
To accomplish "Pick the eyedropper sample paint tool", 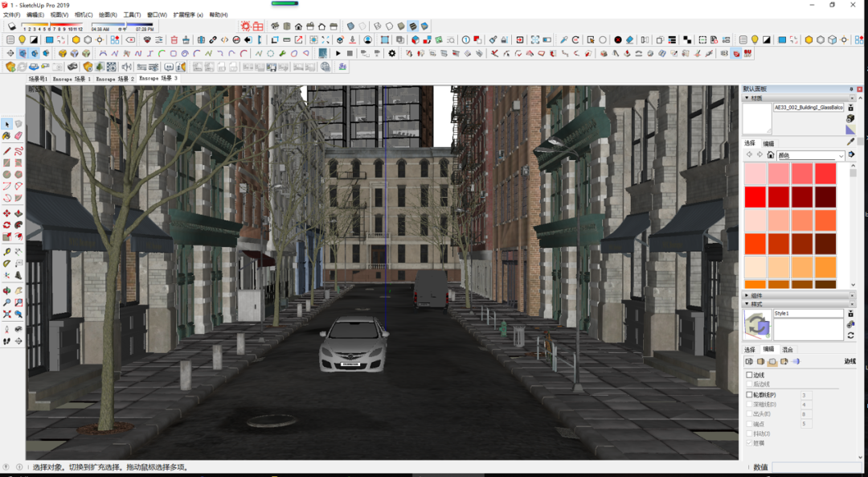I will point(851,142).
